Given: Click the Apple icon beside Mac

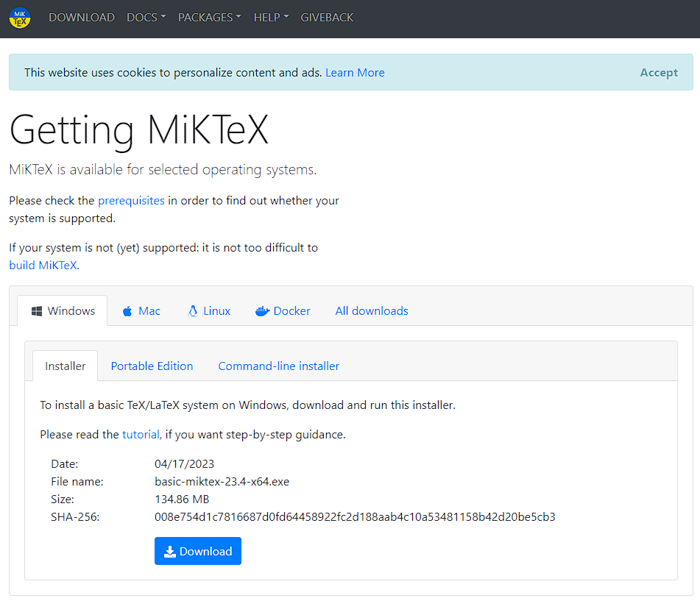Looking at the screenshot, I should [x=127, y=311].
